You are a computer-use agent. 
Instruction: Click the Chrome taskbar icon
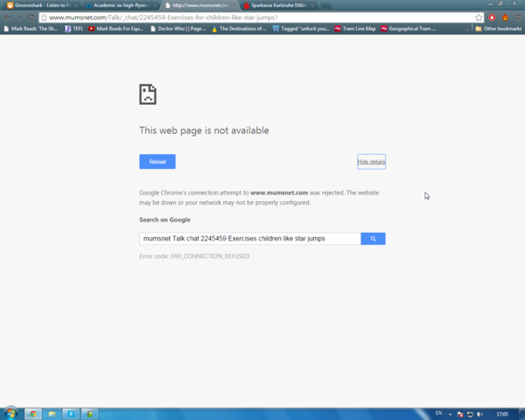[x=33, y=414]
